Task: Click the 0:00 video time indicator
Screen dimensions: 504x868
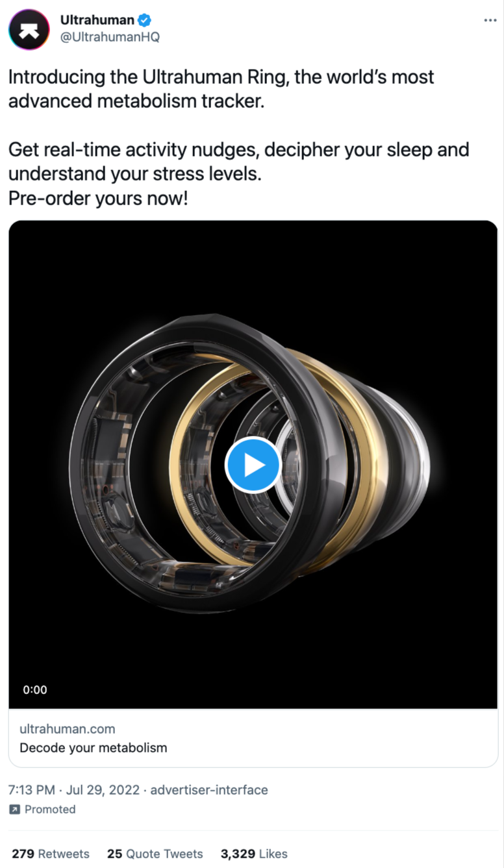Action: tap(35, 689)
